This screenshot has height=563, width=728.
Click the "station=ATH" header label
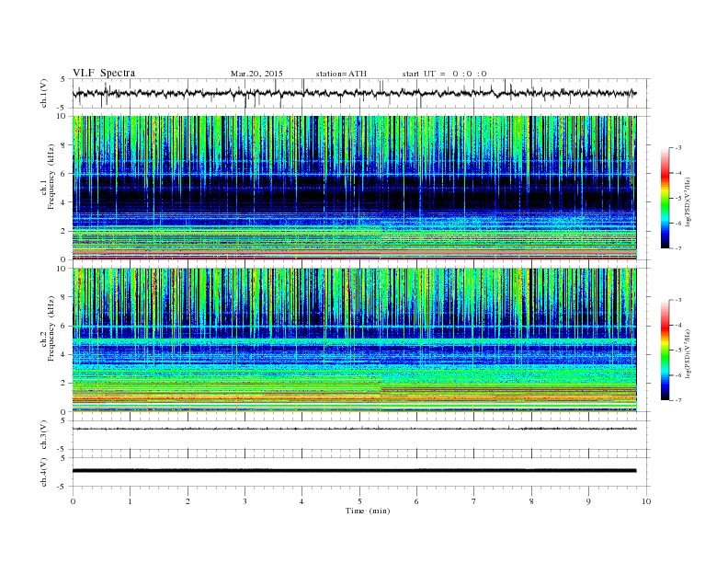coord(341,74)
